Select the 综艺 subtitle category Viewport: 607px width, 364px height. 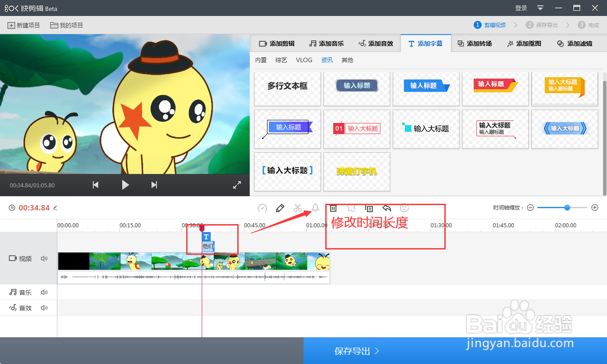pos(281,60)
